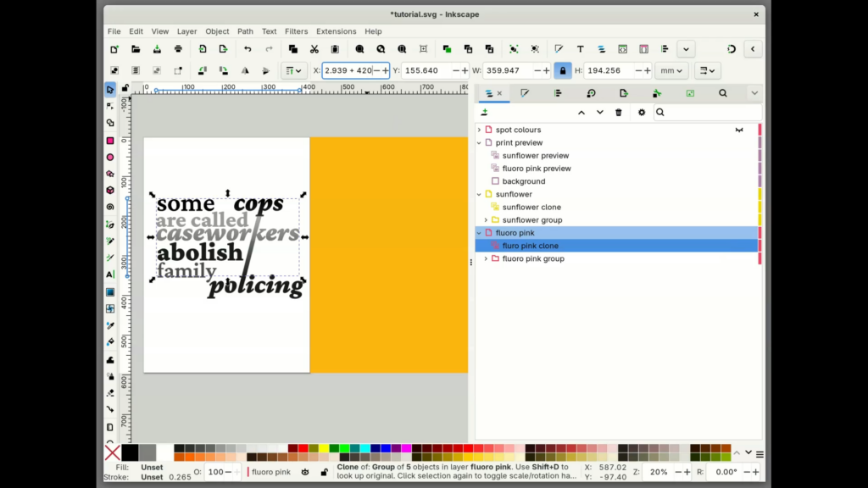The height and width of the screenshot is (488, 868).
Task: Open the mm units dropdown
Action: tap(671, 70)
